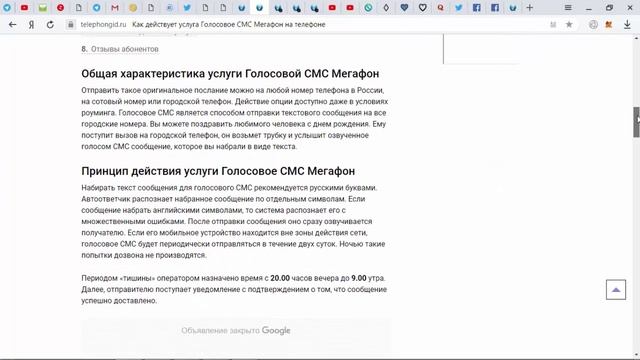Click the padlock site security icon

click(71, 24)
